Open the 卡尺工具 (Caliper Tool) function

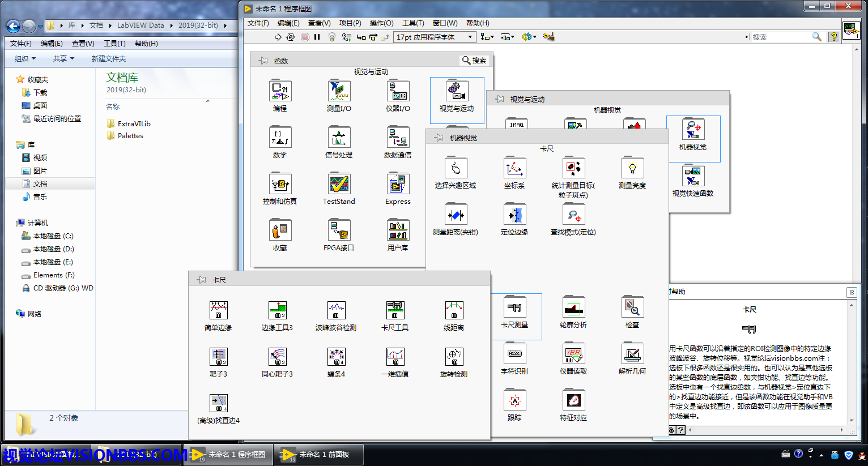tap(395, 311)
